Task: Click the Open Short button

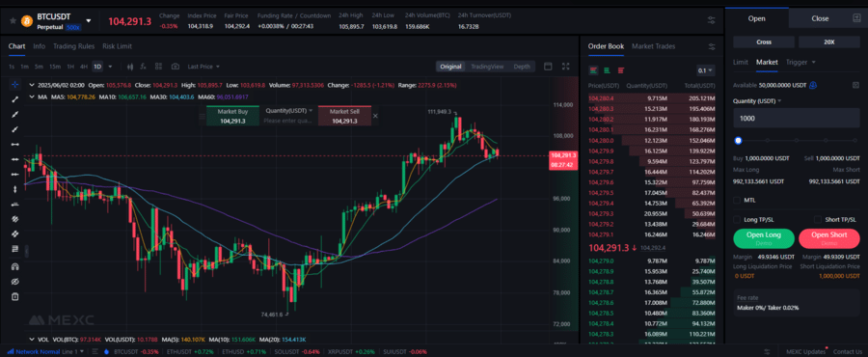Action: pos(829,238)
